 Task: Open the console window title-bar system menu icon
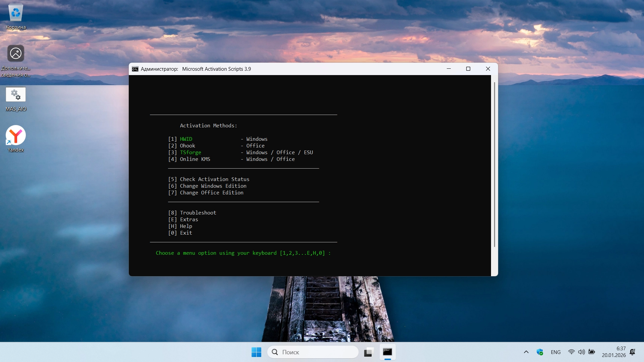(x=135, y=69)
